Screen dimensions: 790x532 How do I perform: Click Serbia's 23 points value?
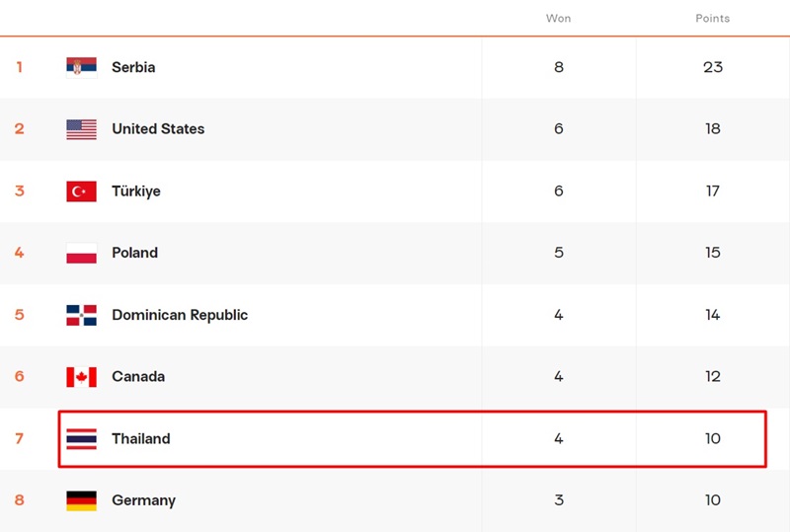pos(713,67)
